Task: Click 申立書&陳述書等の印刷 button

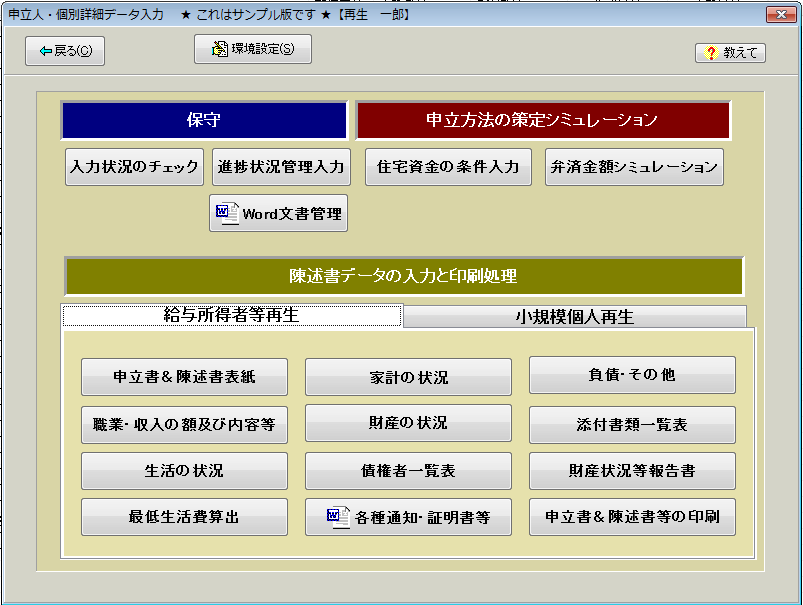Action: tap(632, 517)
